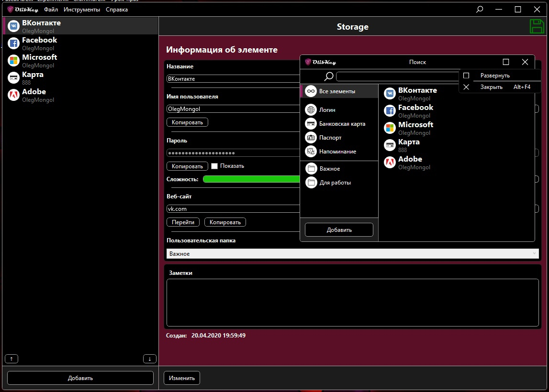This screenshot has height=392, width=549.
Task: Click the Storage title text
Action: coord(353,27)
